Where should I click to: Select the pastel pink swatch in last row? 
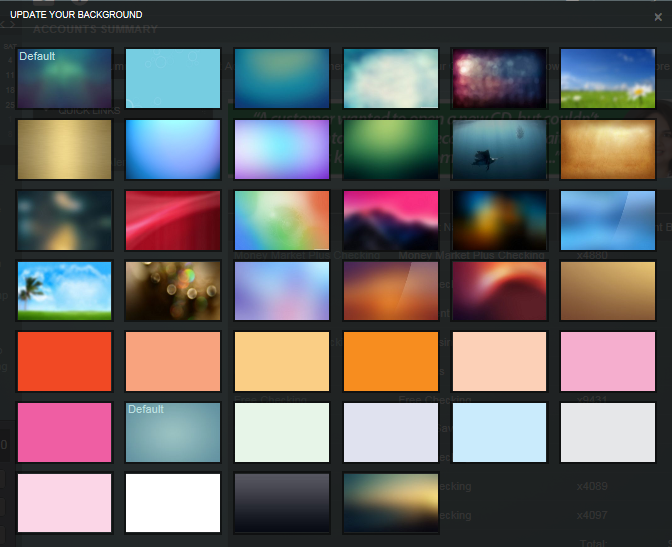pyautogui.click(x=64, y=503)
